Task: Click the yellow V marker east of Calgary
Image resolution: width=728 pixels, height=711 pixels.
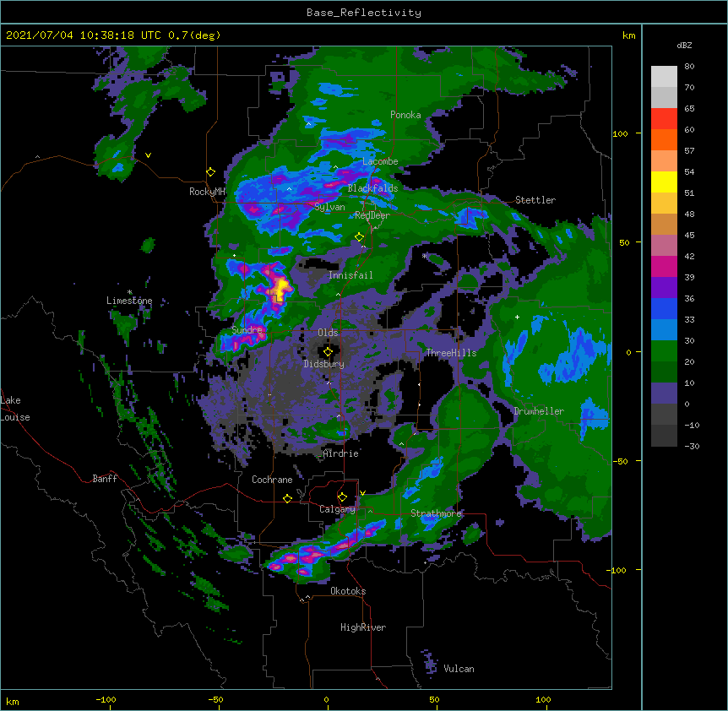Action: pos(362,493)
